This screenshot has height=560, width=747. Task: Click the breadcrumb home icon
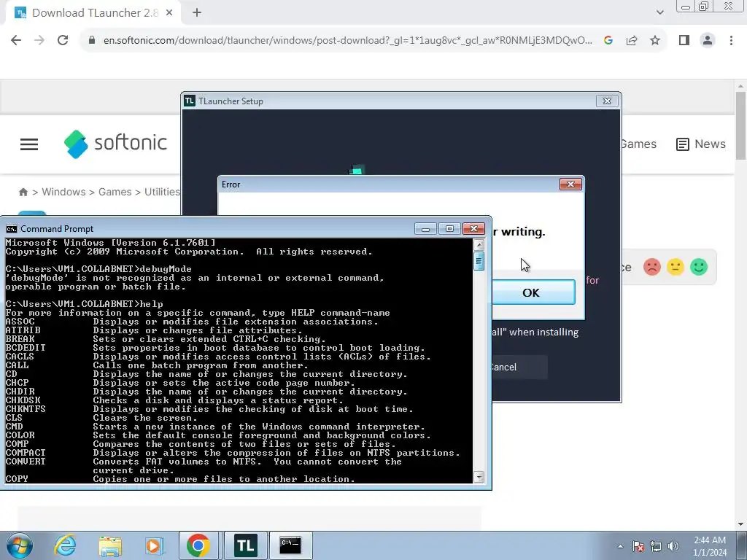point(23,192)
